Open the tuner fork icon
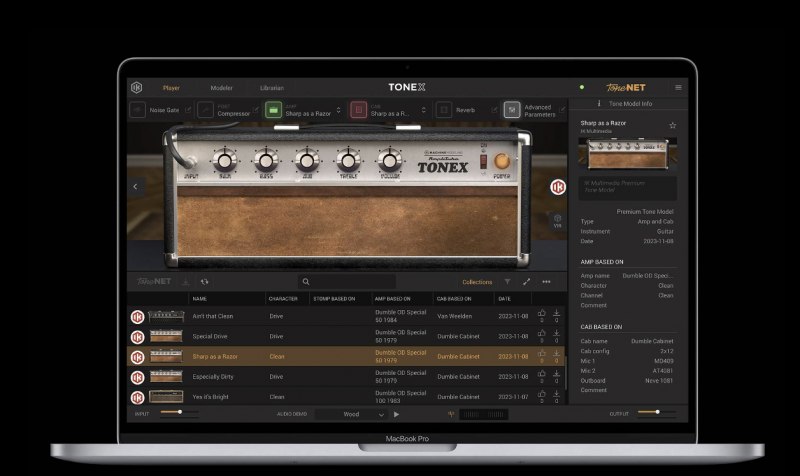 point(451,414)
